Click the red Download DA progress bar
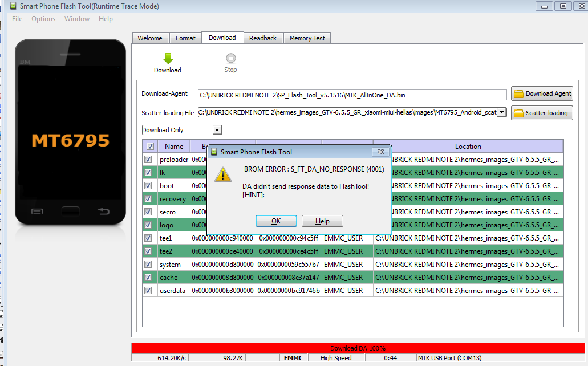588x366 pixels. tap(358, 348)
